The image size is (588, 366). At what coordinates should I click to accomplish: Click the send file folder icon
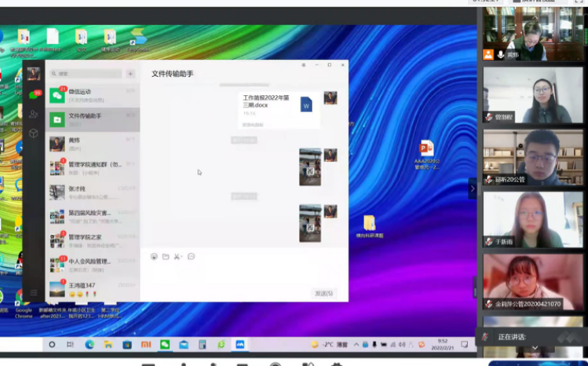point(166,256)
